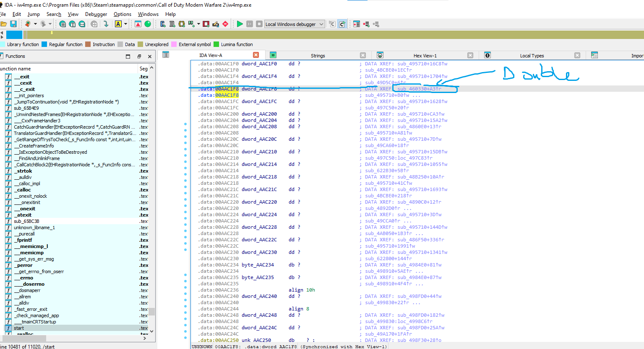Click the Unexplored legend color swatch
Viewport: 644px width, 349px height.
point(141,44)
